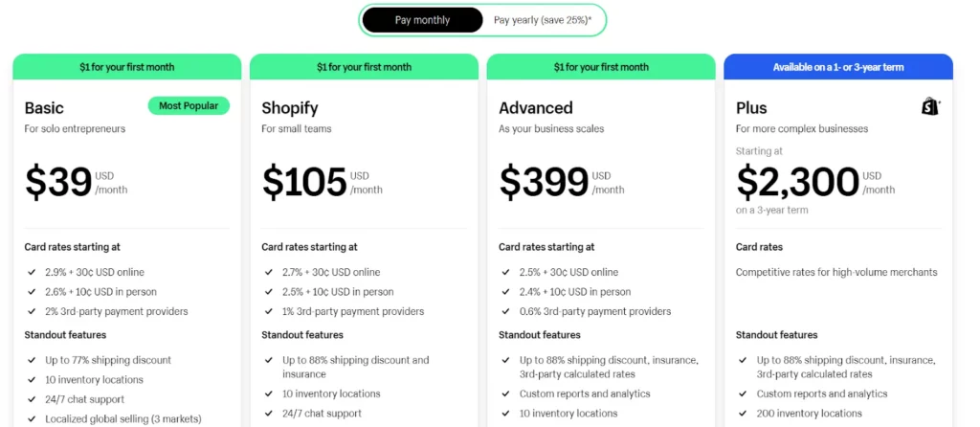Click checkmark next to Custom reports in Advanced
980x427 pixels.
[x=505, y=393]
